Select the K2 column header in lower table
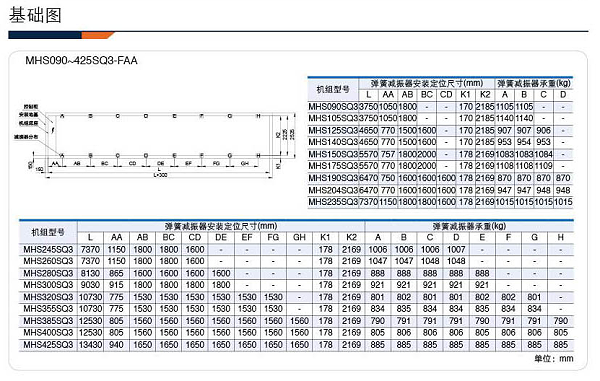Viewport: 600px width, 381px height. point(351,238)
